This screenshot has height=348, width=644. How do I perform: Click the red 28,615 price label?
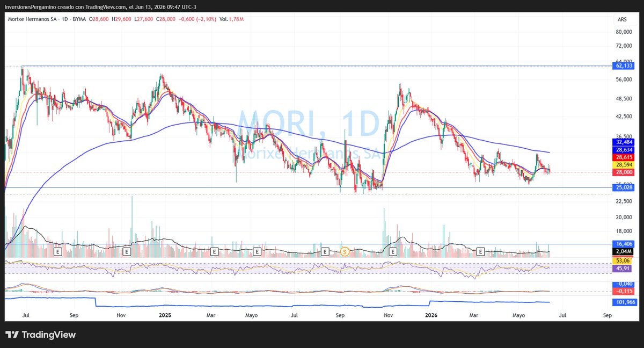623,157
